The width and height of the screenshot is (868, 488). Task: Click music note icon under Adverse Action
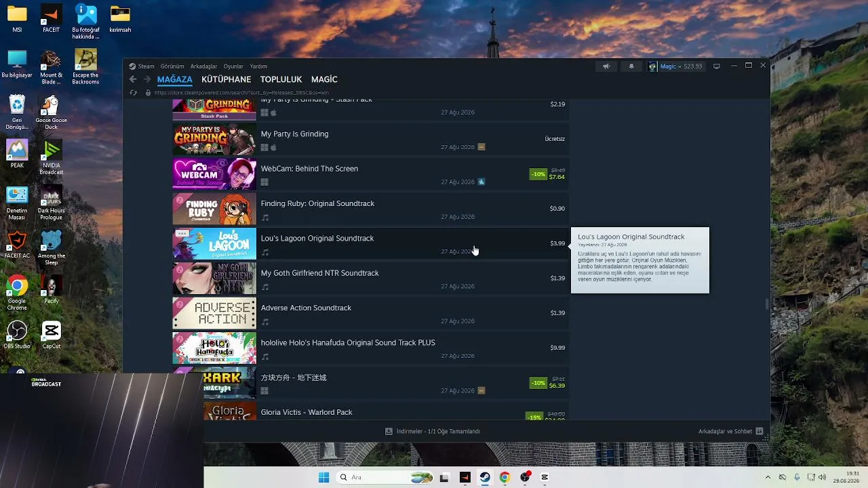click(265, 322)
